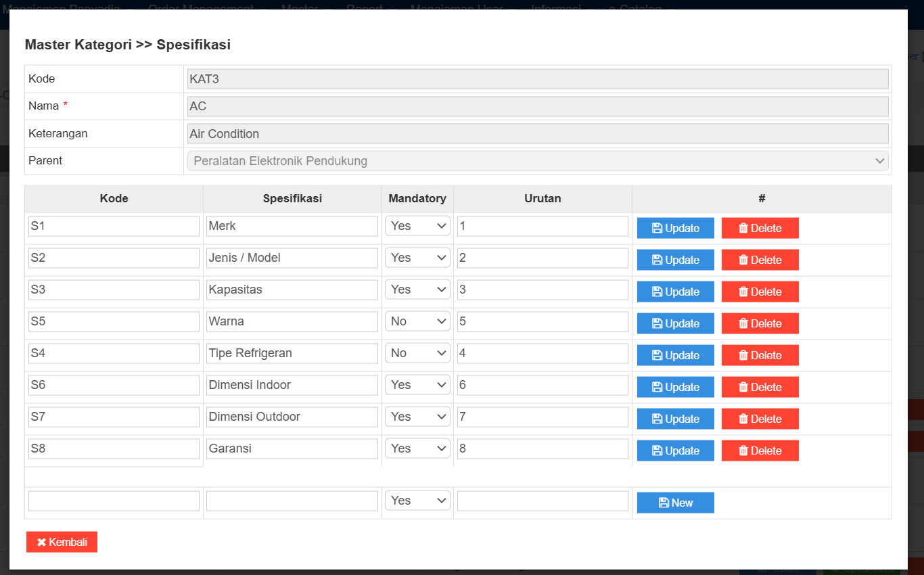Screen dimensions: 924x575
Task: Click the Kembali button to go back
Action: [x=62, y=542]
